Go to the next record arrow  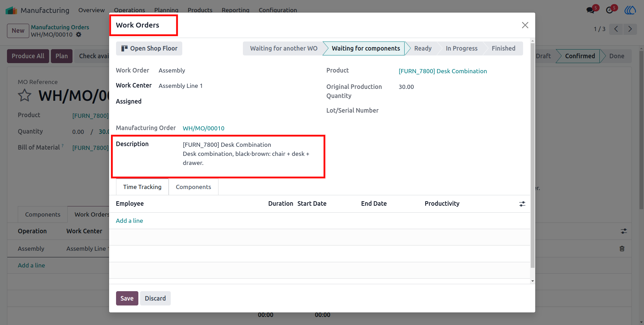tap(630, 29)
